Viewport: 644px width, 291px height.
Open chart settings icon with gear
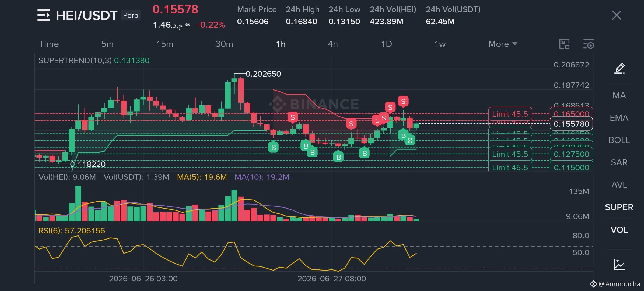coord(589,44)
